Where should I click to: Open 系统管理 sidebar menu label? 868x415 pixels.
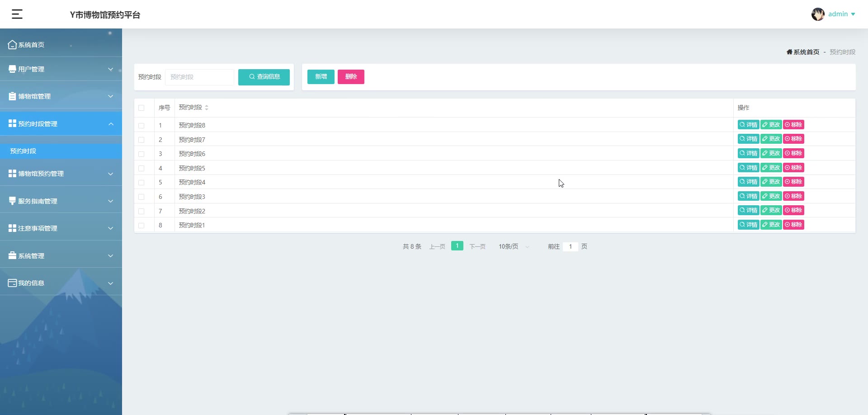(x=31, y=256)
